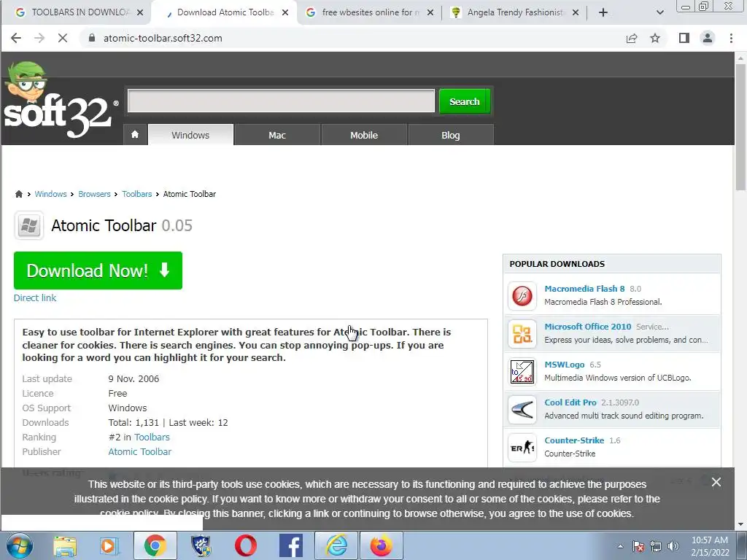Open the Chrome profile avatar

tap(708, 38)
